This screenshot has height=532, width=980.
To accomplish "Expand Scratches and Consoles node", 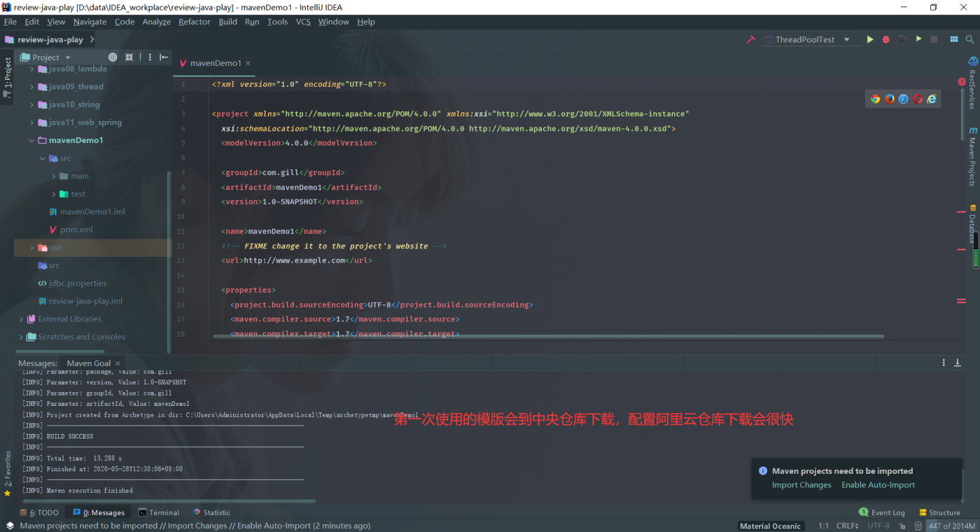I will (x=21, y=337).
